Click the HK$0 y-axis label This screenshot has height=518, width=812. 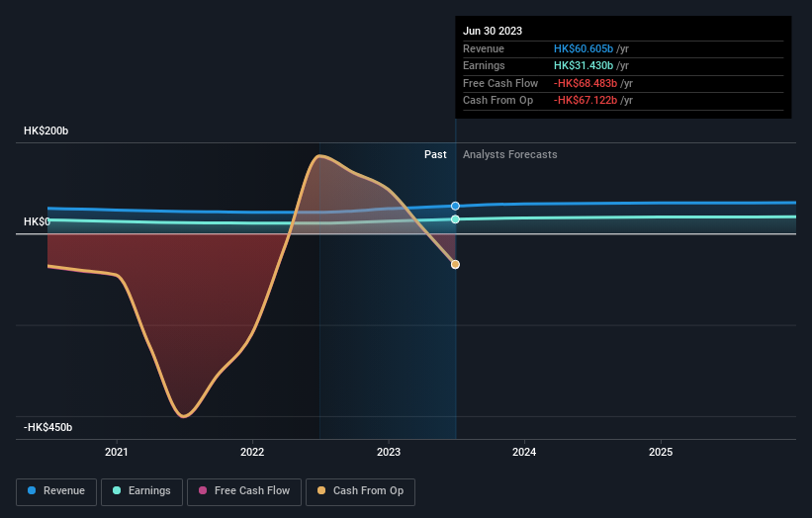coord(37,222)
